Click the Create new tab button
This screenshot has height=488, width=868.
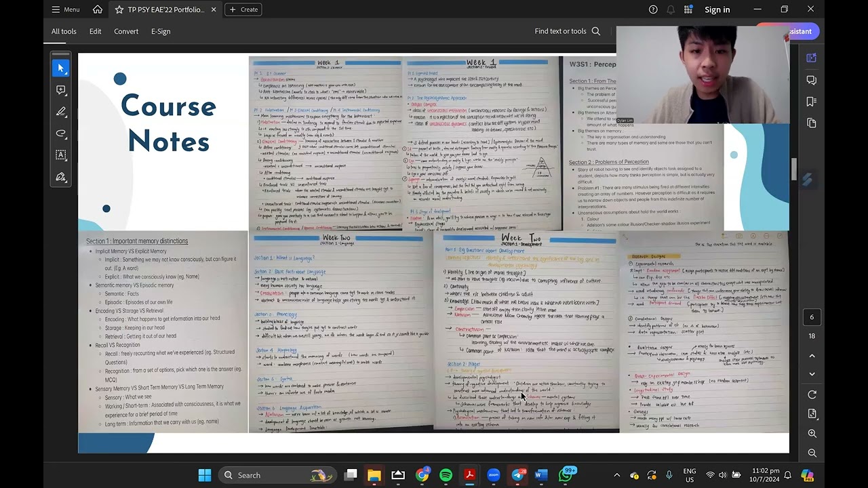[x=243, y=9]
